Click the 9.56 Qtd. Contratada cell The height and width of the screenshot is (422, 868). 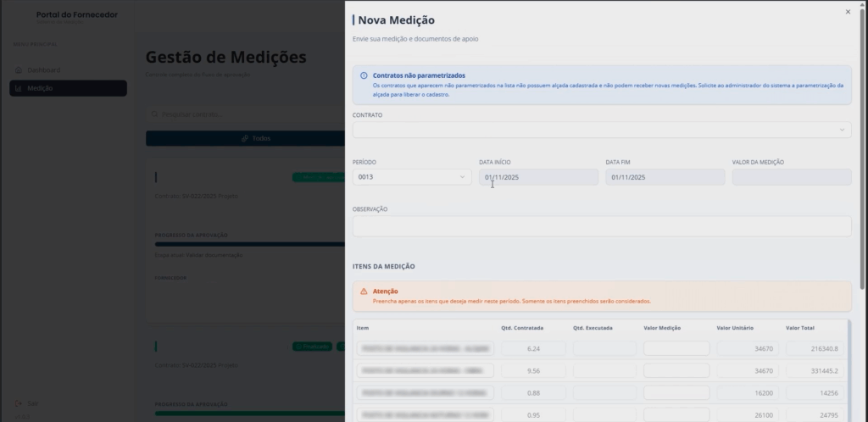point(534,370)
